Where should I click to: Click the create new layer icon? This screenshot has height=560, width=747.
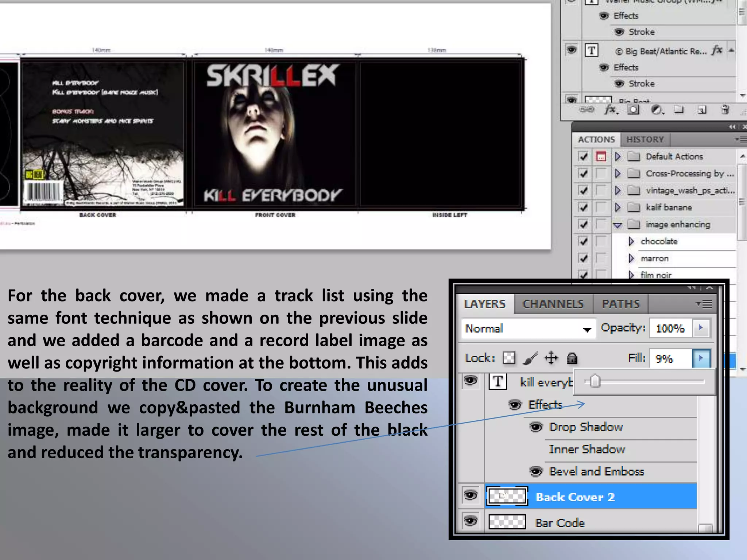pyautogui.click(x=702, y=109)
